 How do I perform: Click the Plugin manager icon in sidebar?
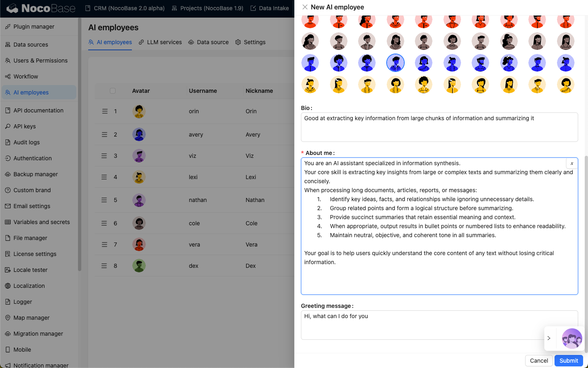[8, 27]
